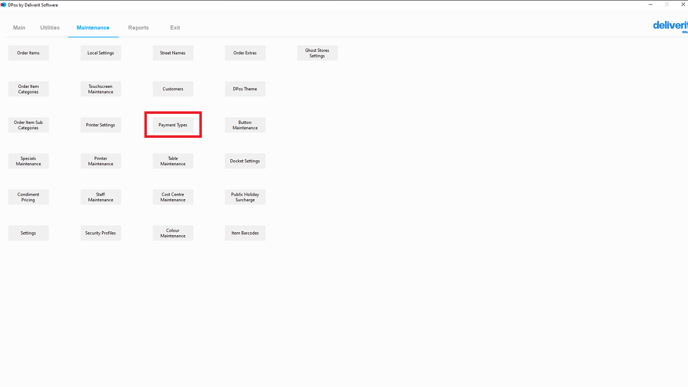Open Order Item Categories

(29, 89)
